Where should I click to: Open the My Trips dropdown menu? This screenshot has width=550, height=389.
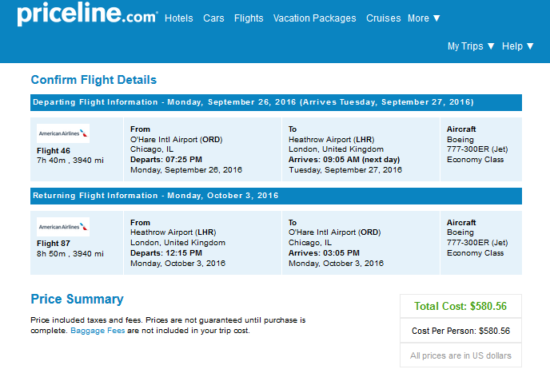(x=471, y=46)
